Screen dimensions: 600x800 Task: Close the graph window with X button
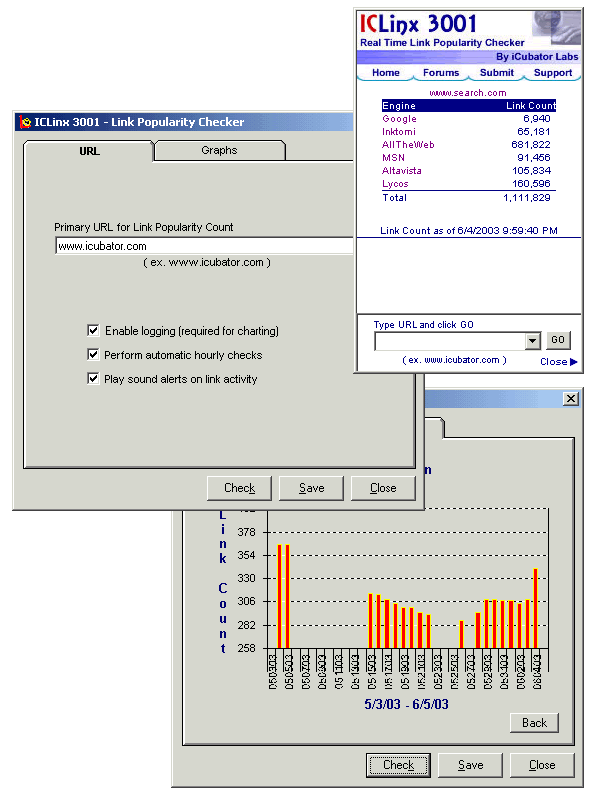(x=571, y=398)
